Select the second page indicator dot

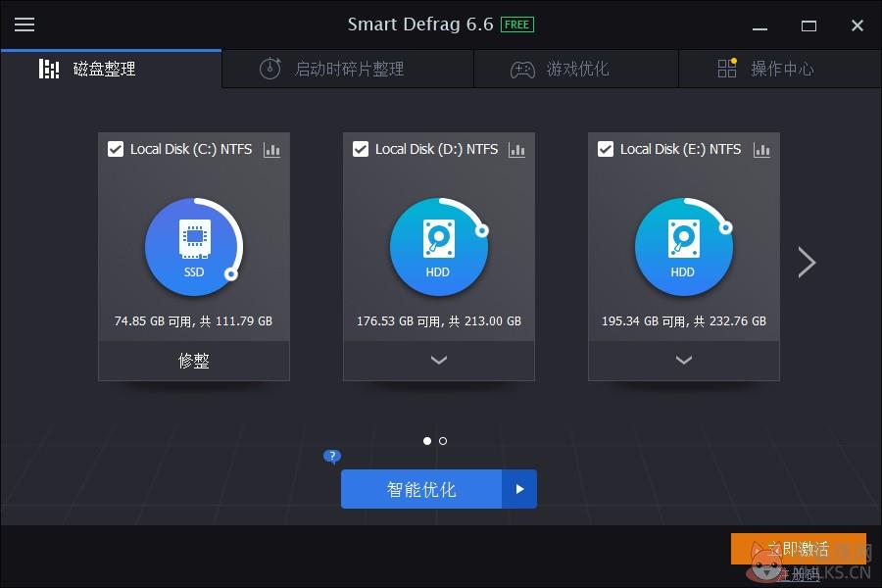pos(443,441)
